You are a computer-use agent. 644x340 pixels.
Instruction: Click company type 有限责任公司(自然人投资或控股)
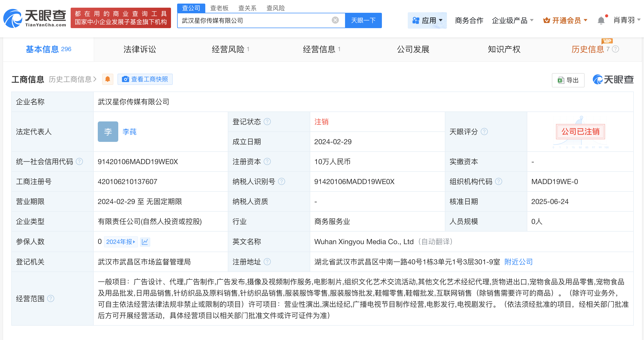point(150,221)
